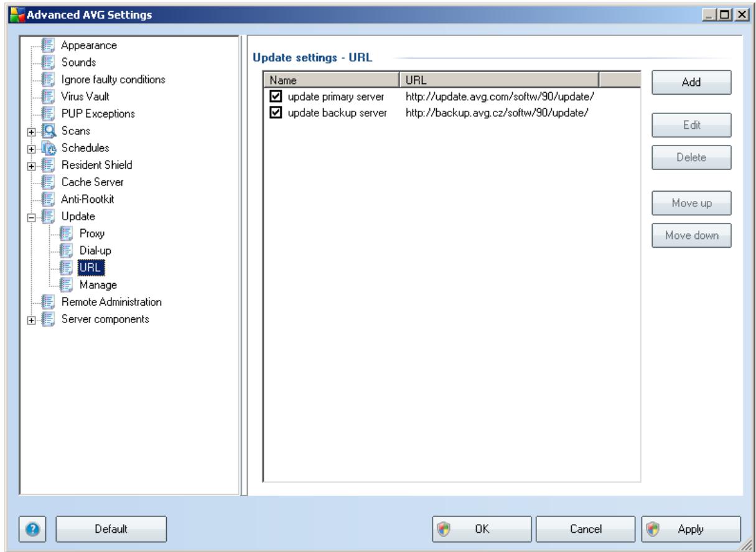Click the Edit button
756x552 pixels.
pyautogui.click(x=690, y=124)
